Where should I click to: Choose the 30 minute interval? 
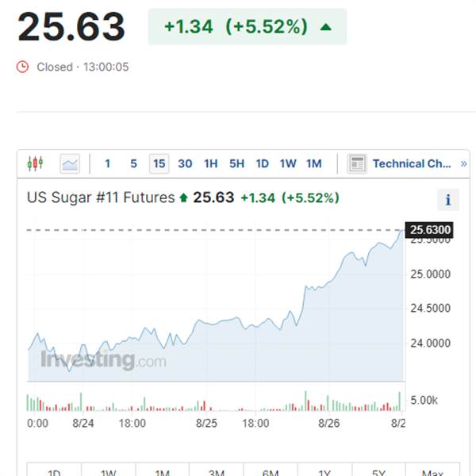(185, 164)
